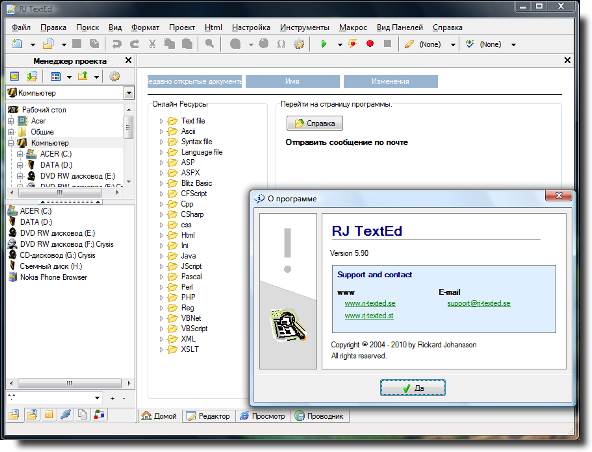
Task: Expand the Acer tree node
Action: click(x=11, y=121)
